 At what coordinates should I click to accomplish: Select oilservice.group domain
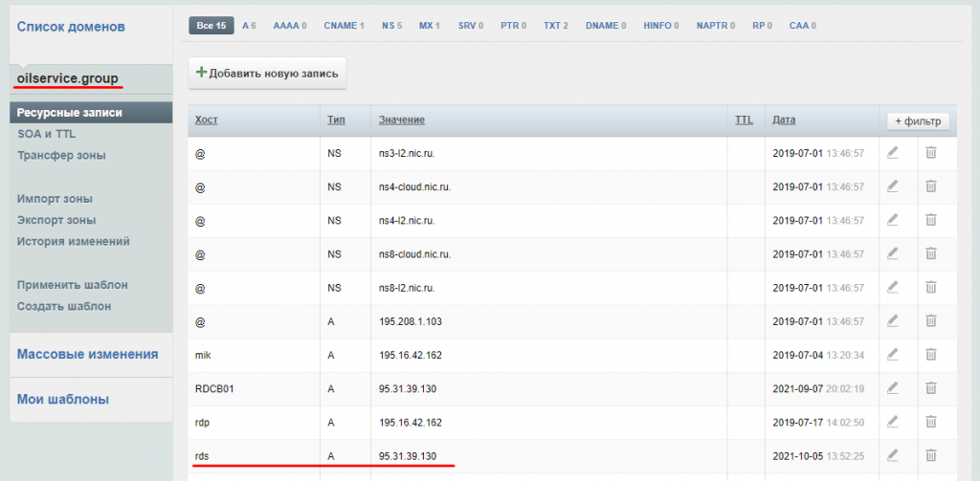(x=68, y=78)
